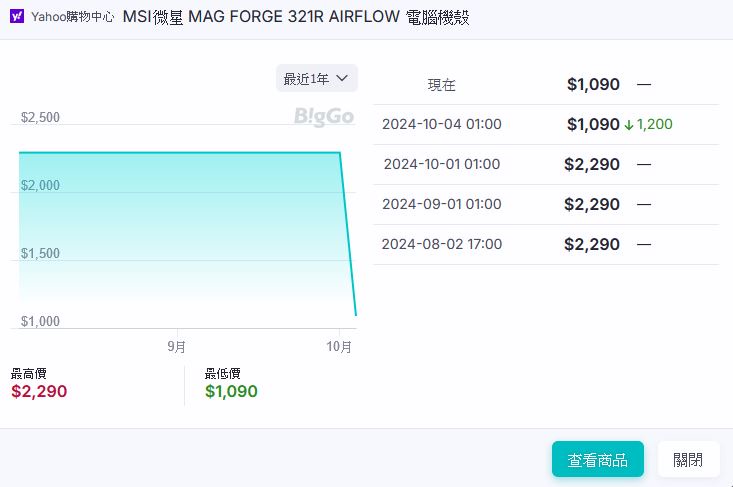
Task: Select the 2024-09-01 01:00 price history row
Action: coord(545,204)
